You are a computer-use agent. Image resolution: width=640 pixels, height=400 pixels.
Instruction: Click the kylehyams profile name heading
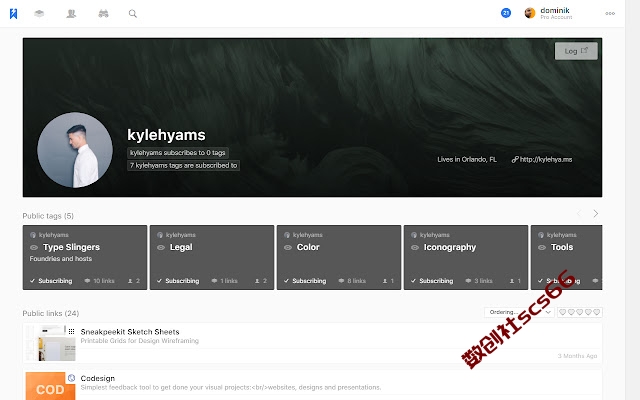(166, 135)
